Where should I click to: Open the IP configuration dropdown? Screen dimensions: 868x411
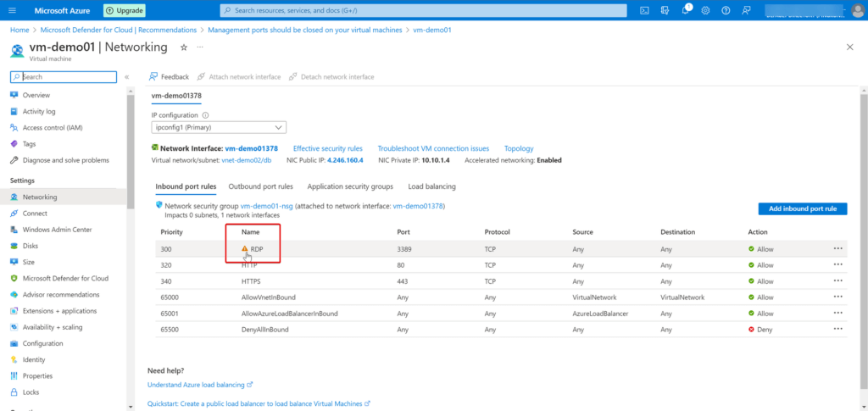pos(219,128)
